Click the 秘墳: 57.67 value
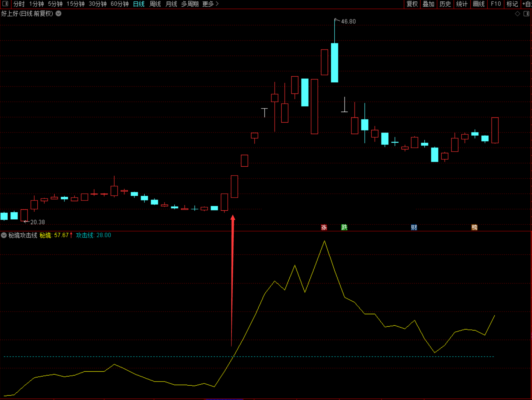This screenshot has width=532, height=400. [x=54, y=235]
